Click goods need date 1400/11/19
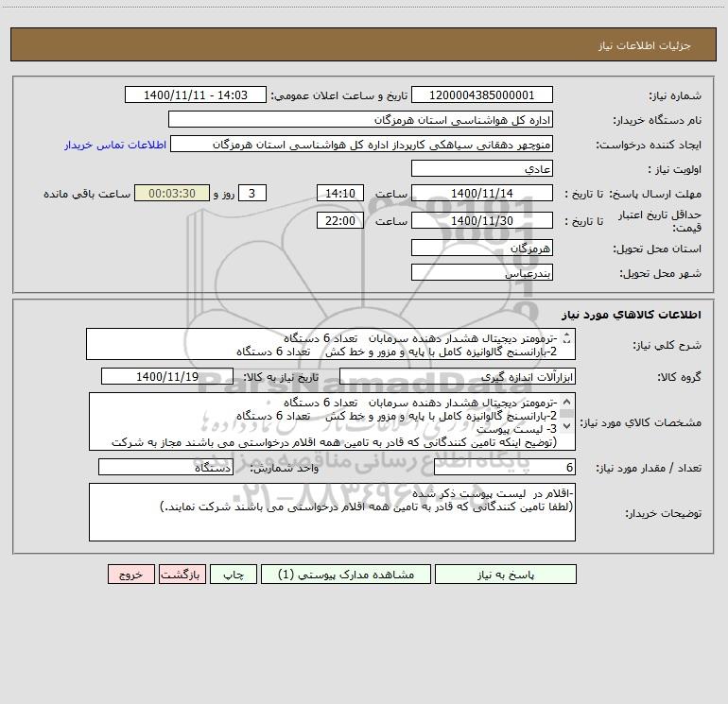 coord(167,376)
